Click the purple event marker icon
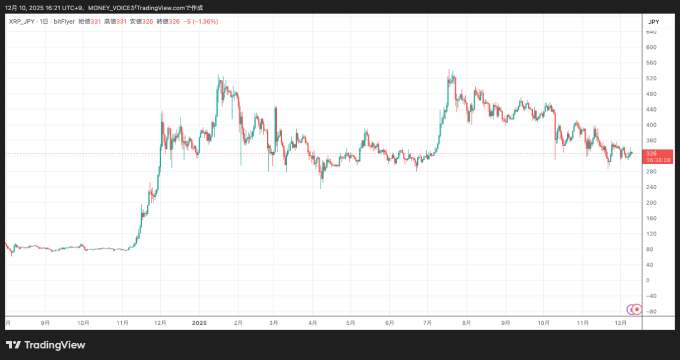Image resolution: width=680 pixels, height=360 pixels. point(631,309)
